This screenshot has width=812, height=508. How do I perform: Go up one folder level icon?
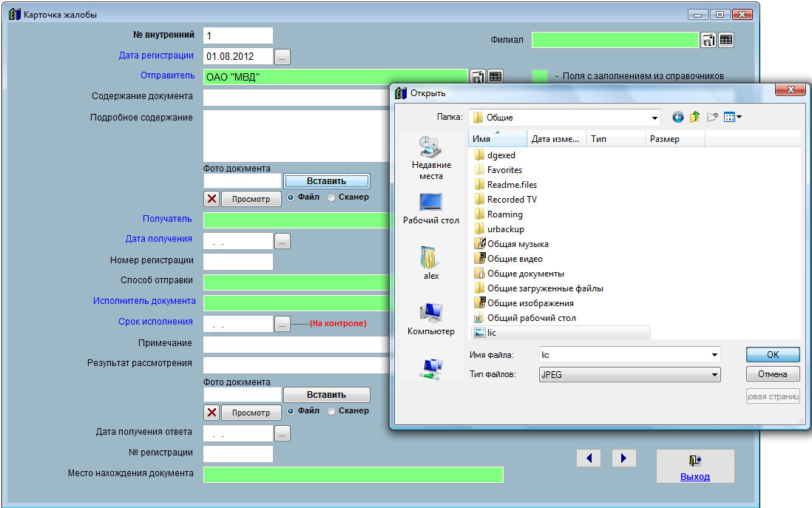695,117
